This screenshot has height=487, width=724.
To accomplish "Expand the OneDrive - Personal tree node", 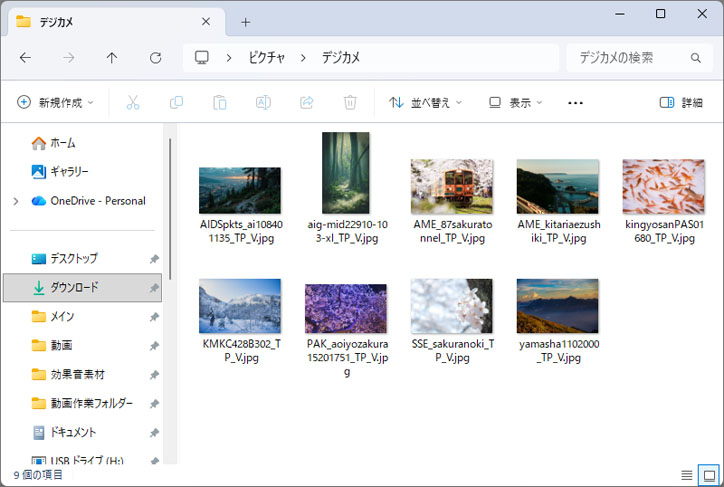I will tap(15, 201).
